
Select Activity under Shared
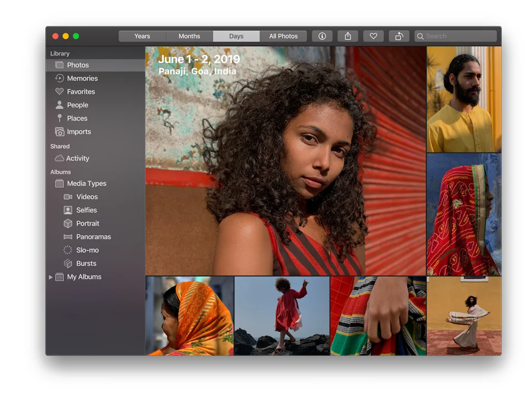[76, 158]
